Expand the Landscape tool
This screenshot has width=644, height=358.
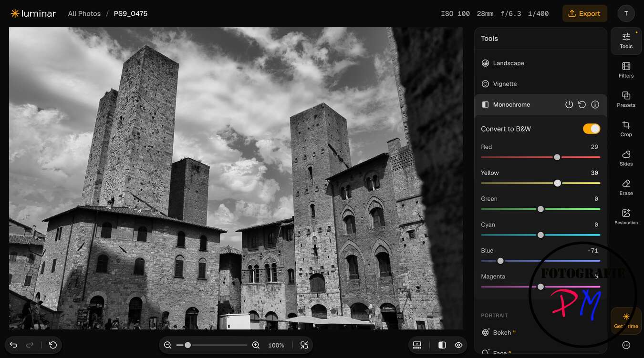point(540,63)
